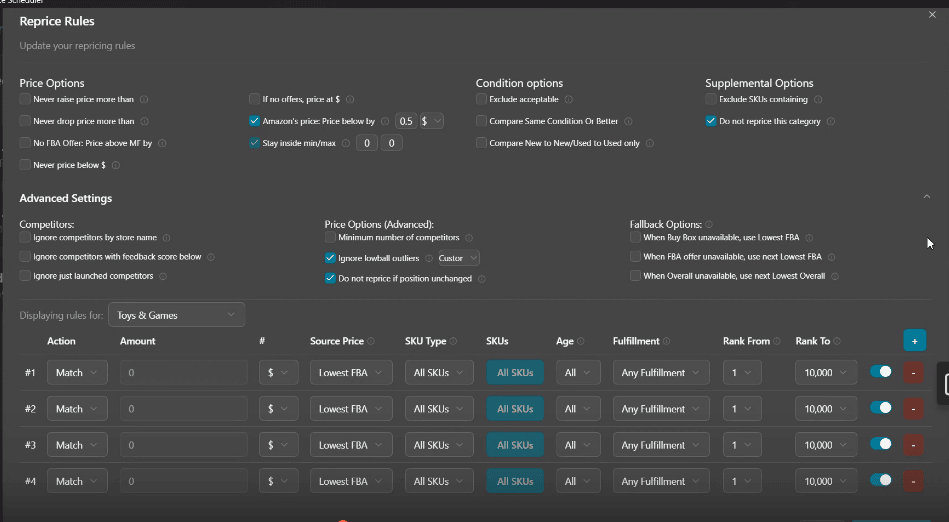Click info icon next to Never raise price more than
Image resolution: width=949 pixels, height=522 pixels.
click(x=144, y=100)
